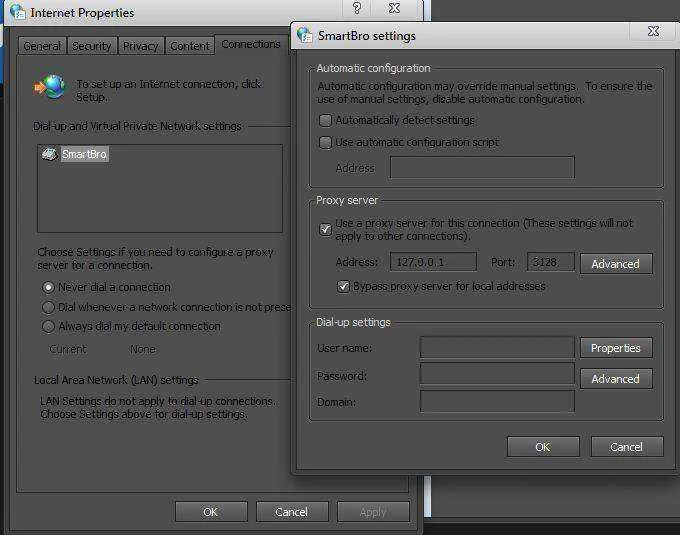
Task: Click the Port field showing 3128
Action: [x=550, y=262]
